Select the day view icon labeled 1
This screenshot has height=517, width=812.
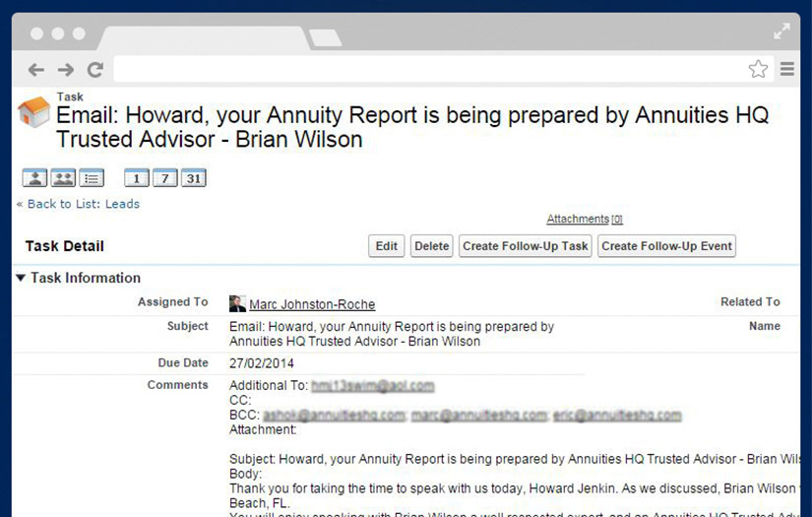[137, 178]
